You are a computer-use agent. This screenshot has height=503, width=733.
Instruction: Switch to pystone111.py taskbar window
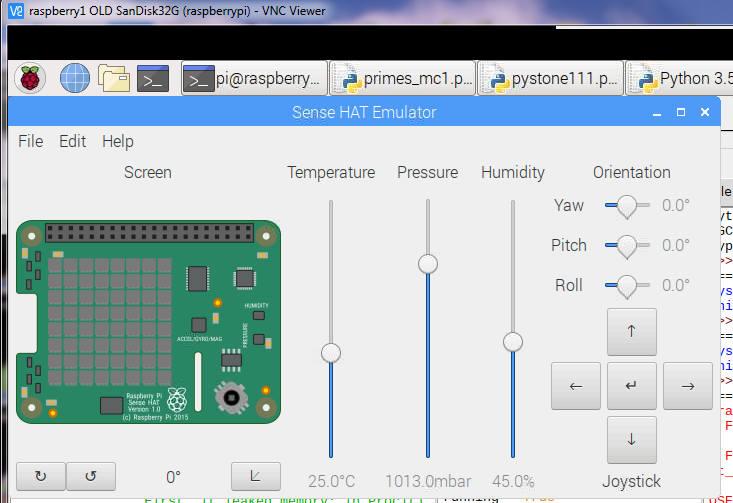550,79
